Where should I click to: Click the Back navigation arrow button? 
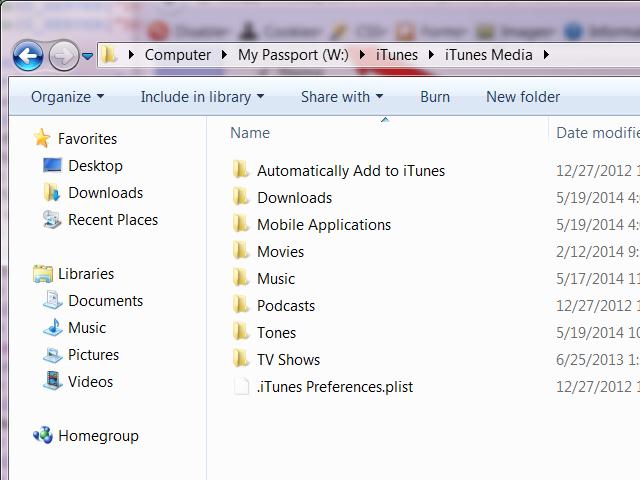click(x=29, y=54)
